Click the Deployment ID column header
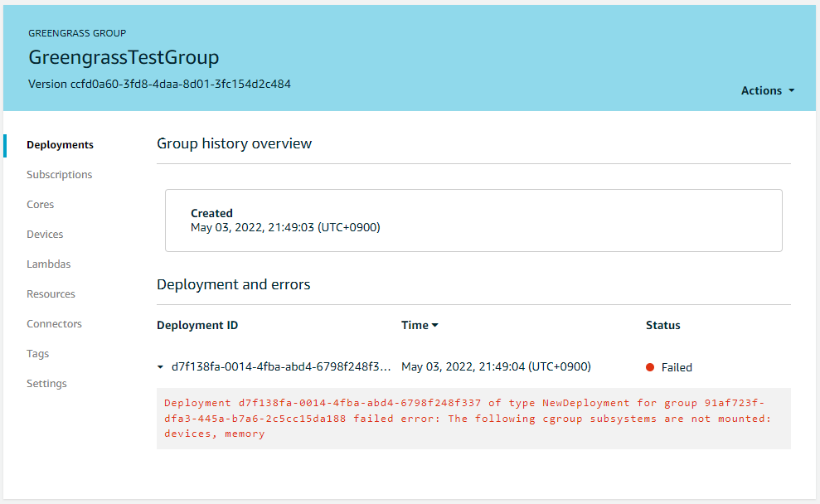This screenshot has width=820, height=504. [197, 325]
